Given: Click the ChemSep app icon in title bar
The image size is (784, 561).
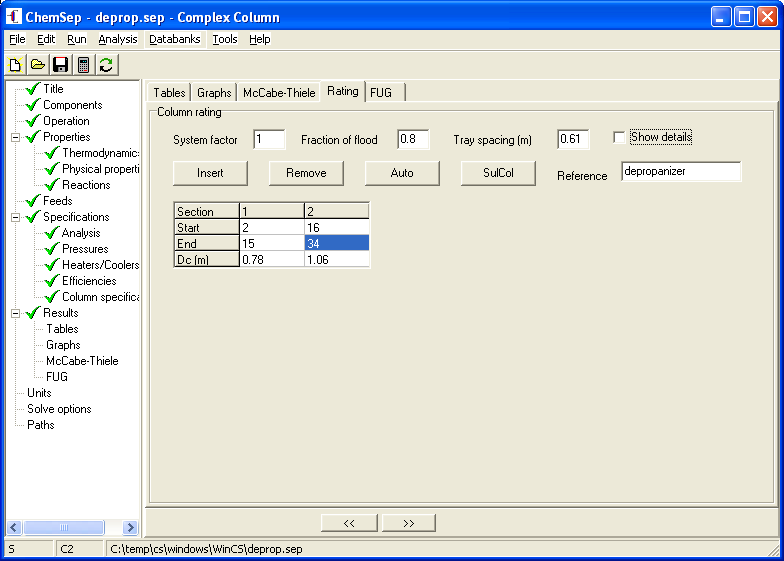Looking at the screenshot, I should 14,16.
